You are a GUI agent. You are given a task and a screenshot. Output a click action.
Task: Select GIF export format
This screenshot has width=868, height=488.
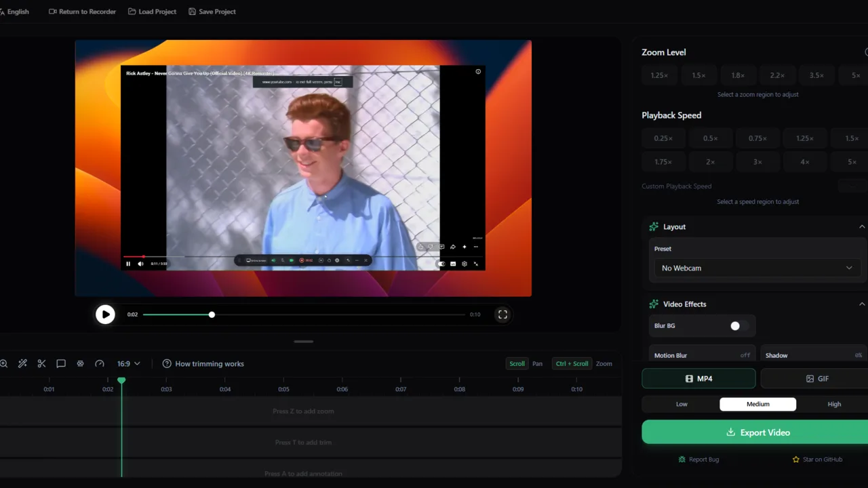814,379
